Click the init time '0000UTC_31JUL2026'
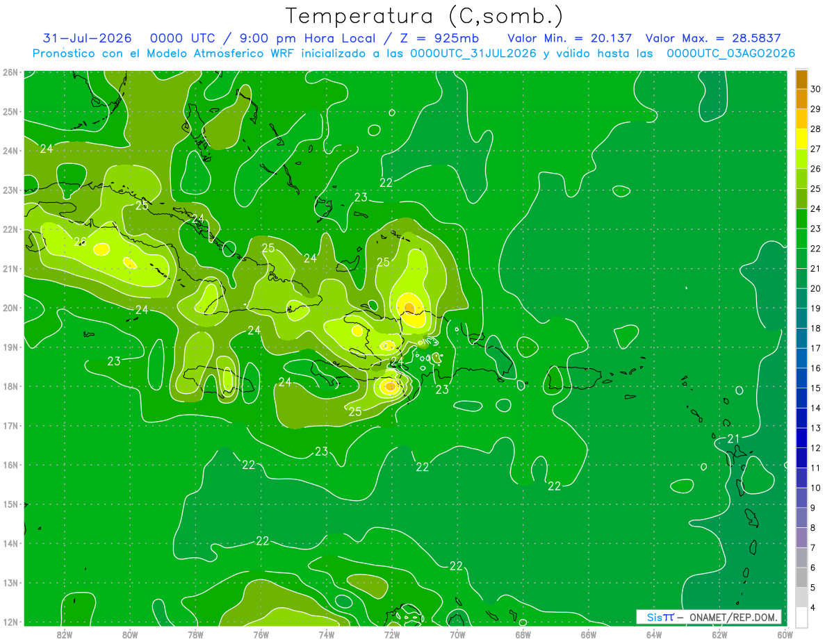This screenshot has width=834, height=644. [473, 53]
